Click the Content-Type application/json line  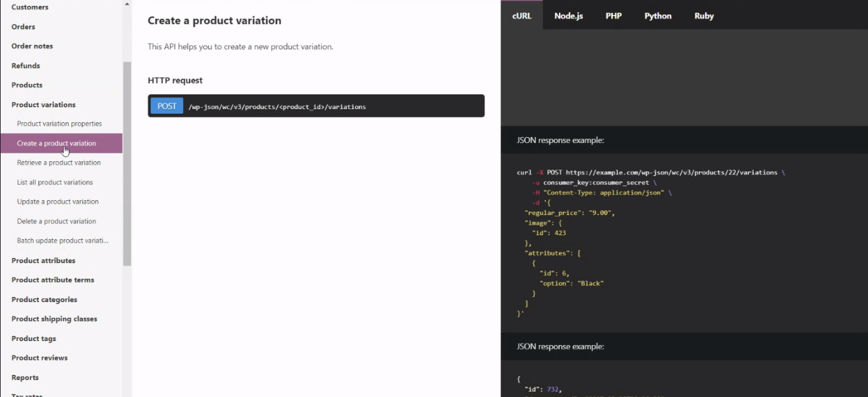[602, 193]
